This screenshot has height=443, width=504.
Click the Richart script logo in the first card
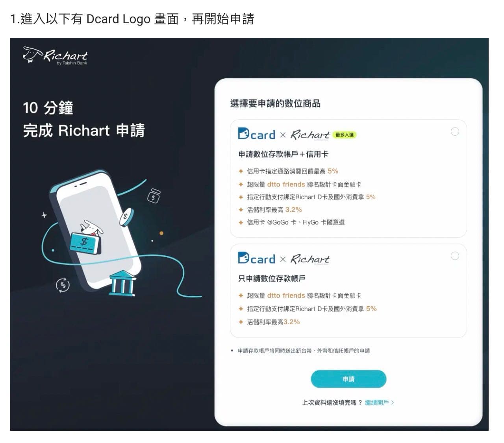point(310,135)
